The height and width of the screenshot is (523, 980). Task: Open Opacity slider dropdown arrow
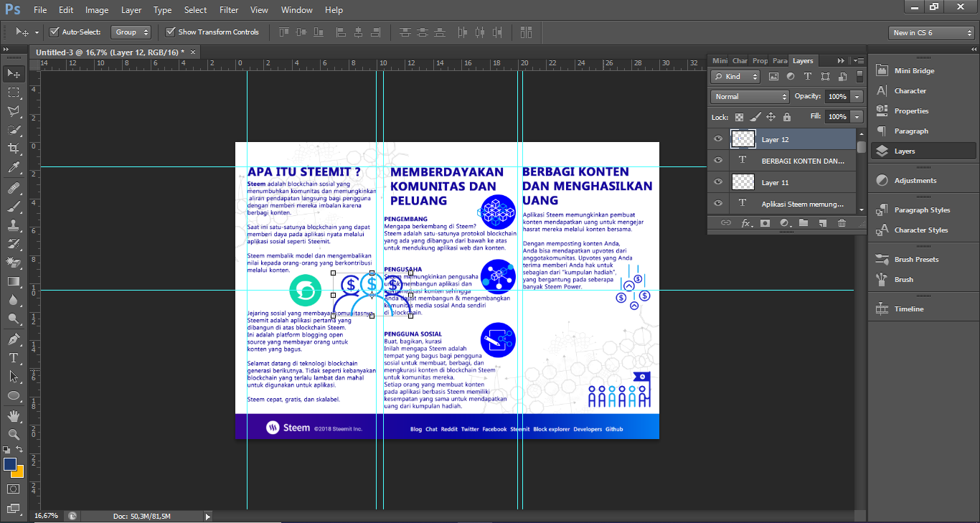pyautogui.click(x=856, y=96)
